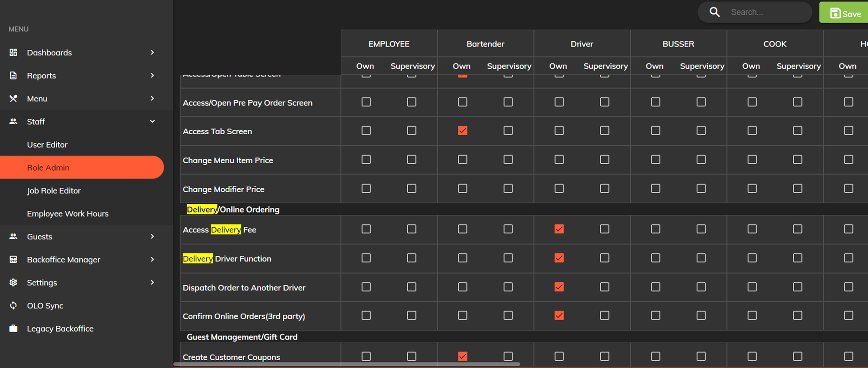The height and width of the screenshot is (368, 868).
Task: Open the User Editor page
Action: click(x=47, y=145)
